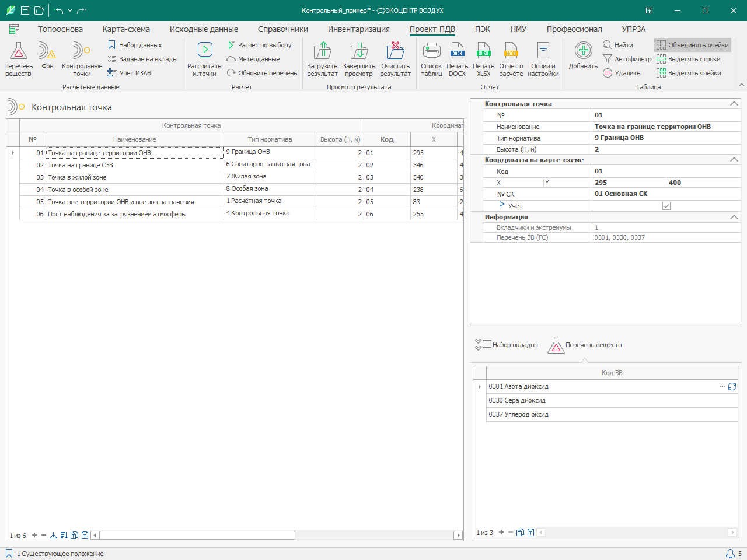Undo the last action with the title bar arrow

pos(59,10)
